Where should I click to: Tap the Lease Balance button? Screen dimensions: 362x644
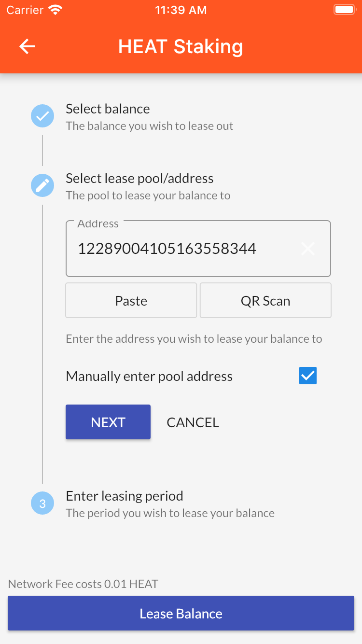click(181, 613)
